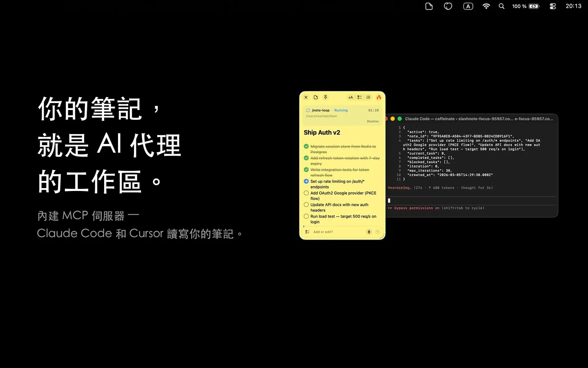
Task: Click the "note_id" line in the terminal
Action: coord(461,136)
